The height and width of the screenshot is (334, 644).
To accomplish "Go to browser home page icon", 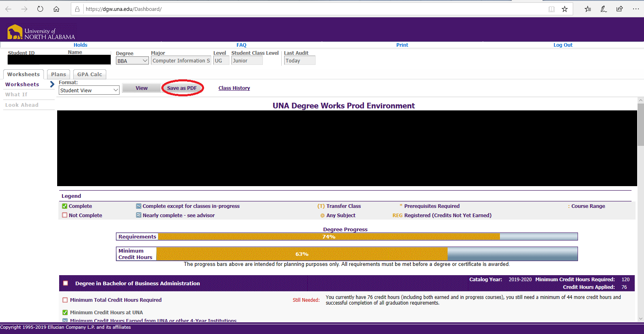I will (56, 9).
